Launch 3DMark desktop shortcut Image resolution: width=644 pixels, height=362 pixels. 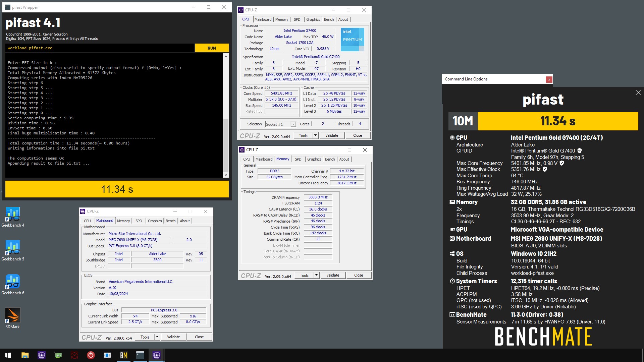click(x=12, y=318)
